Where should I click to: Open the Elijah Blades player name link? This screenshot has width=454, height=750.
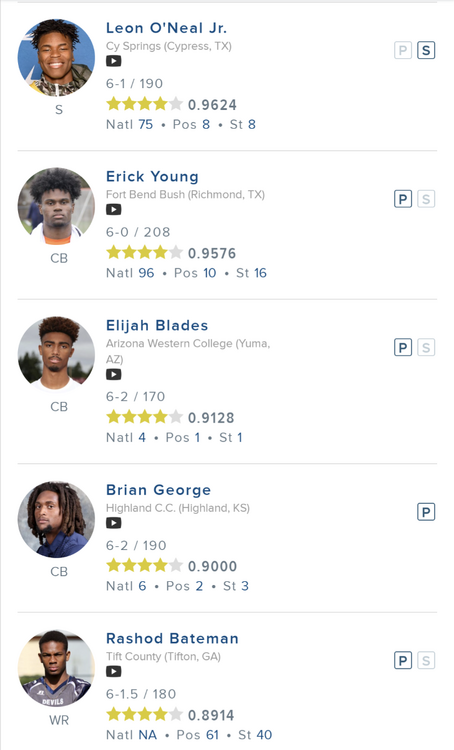point(157,325)
